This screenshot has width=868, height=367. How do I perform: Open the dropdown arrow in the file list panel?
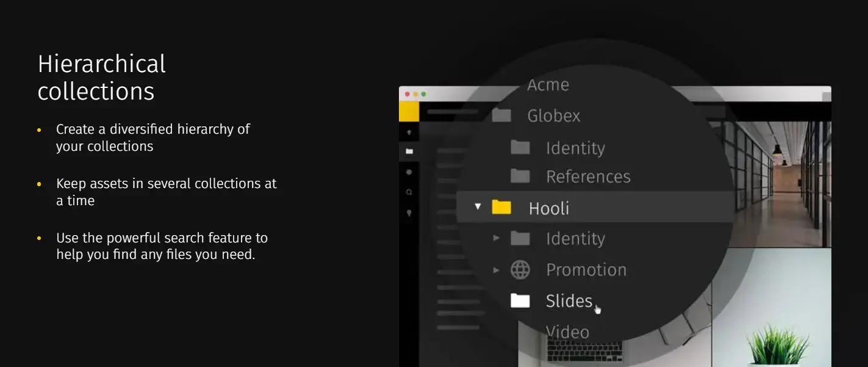[x=478, y=207]
